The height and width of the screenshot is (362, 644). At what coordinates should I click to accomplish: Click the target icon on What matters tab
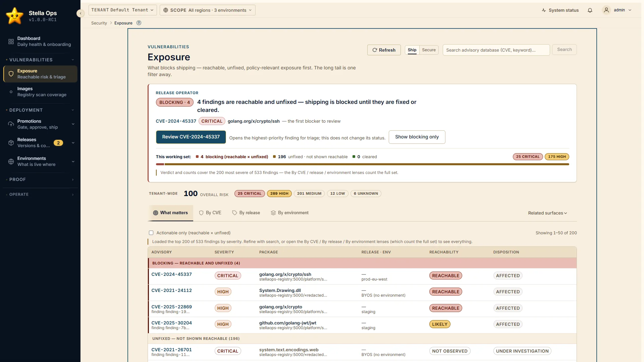pos(156,213)
